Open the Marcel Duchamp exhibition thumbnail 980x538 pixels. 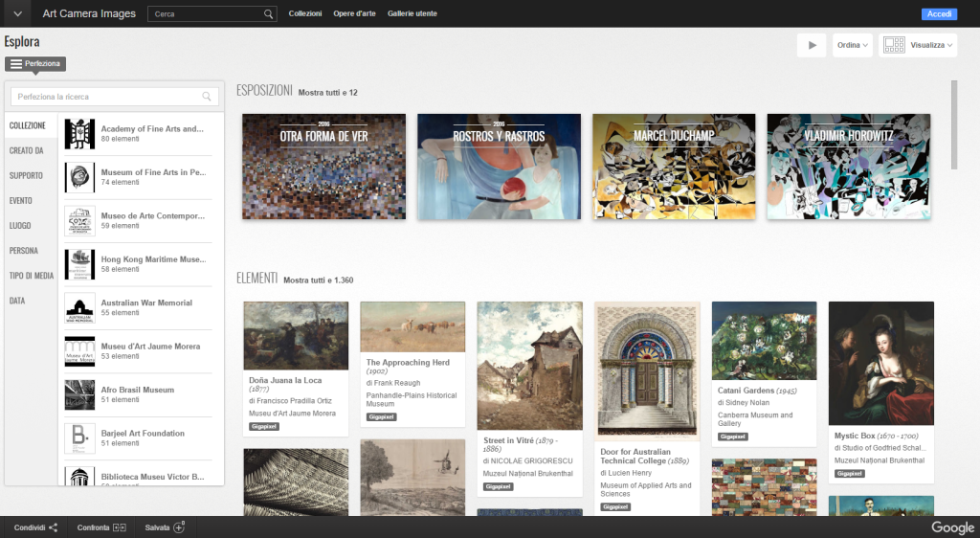[674, 167]
